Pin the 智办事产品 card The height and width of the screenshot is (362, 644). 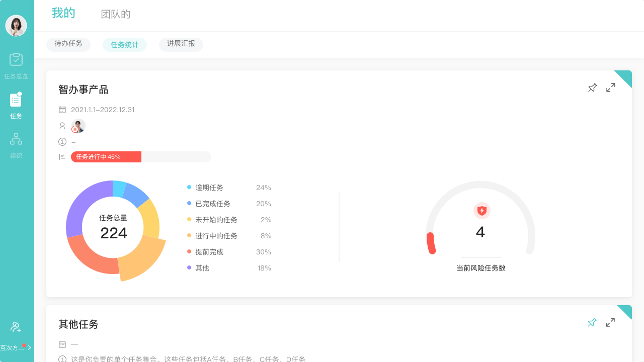pyautogui.click(x=592, y=87)
